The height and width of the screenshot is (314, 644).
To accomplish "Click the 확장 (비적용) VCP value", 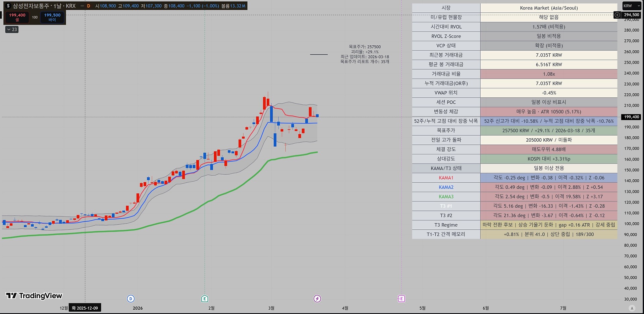I will pos(549,45).
